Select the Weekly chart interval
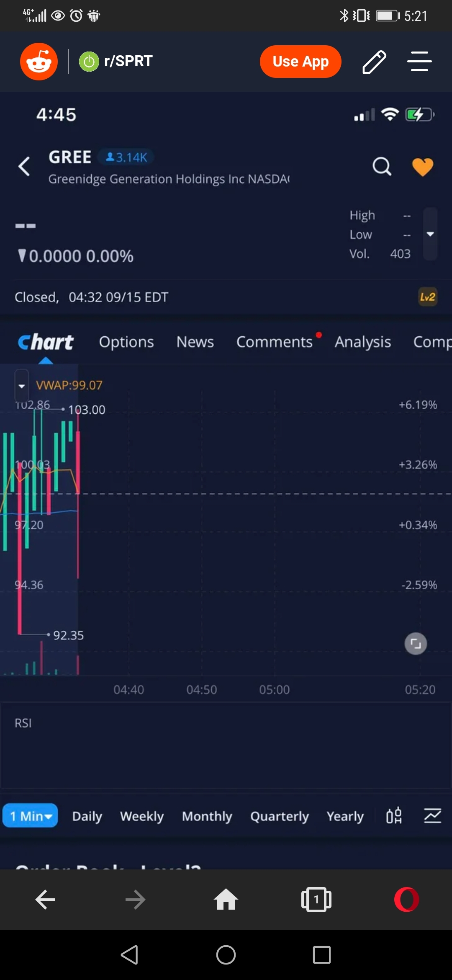452x980 pixels. click(142, 816)
